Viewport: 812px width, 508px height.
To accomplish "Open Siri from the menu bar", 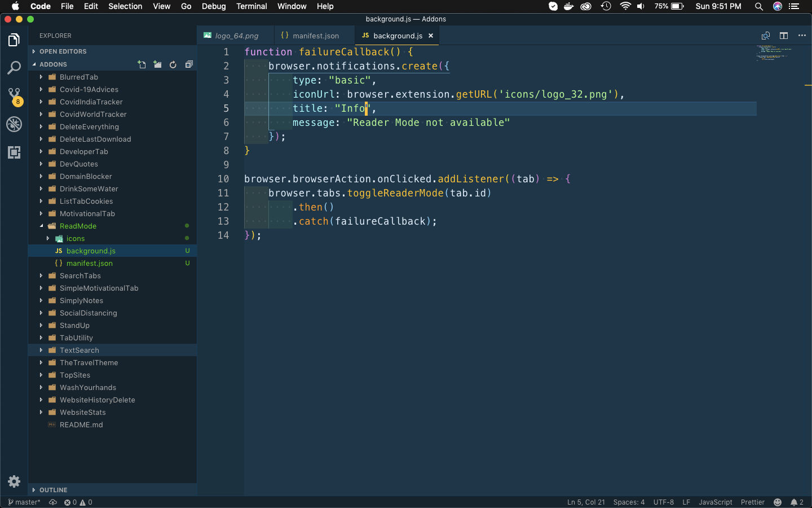I will coord(778,6).
